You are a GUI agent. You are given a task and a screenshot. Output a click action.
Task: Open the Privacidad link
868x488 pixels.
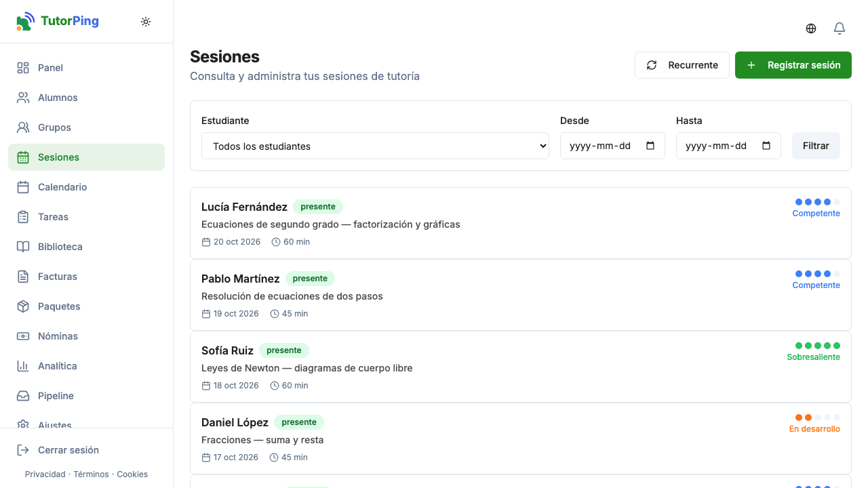pos(45,474)
